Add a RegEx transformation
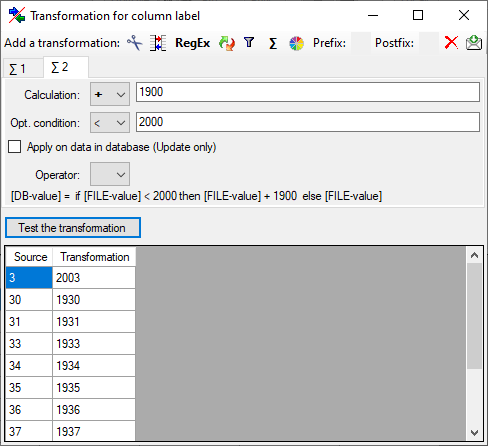 (192, 43)
